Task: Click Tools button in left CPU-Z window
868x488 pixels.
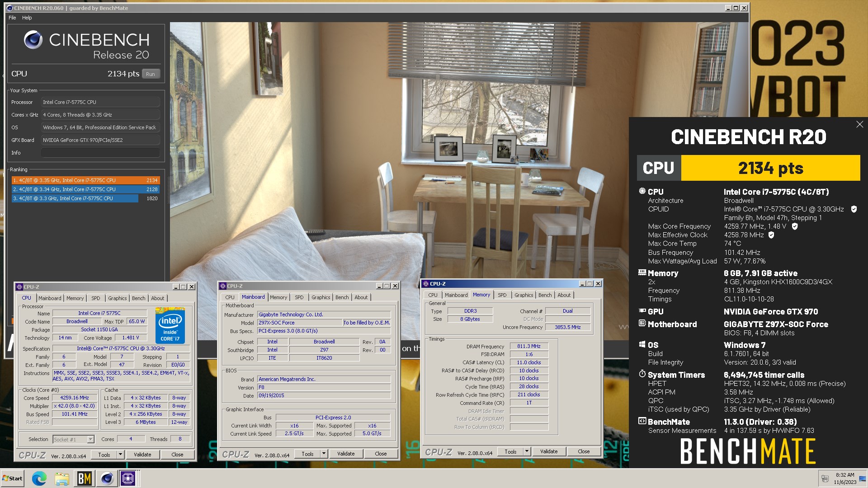Action: pyautogui.click(x=104, y=455)
